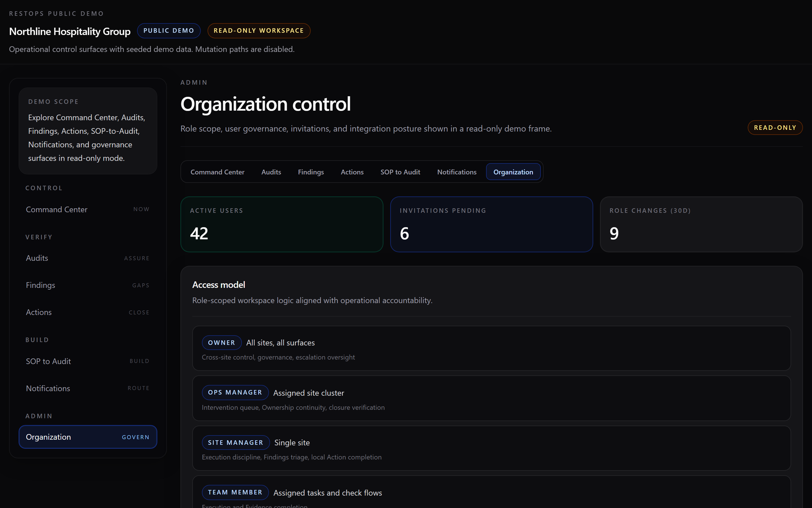
Task: Click the ROUTE tag next to Notifications
Action: 138,388
